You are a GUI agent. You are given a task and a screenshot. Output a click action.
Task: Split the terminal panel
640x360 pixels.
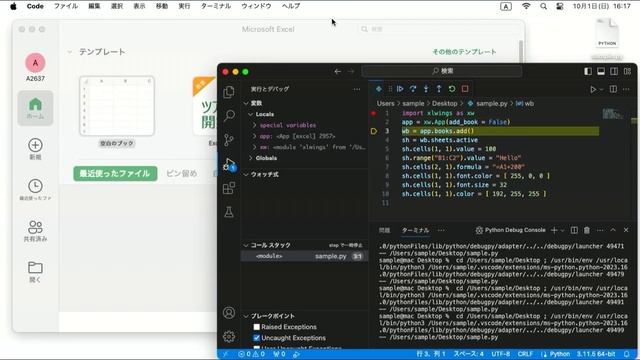point(574,230)
